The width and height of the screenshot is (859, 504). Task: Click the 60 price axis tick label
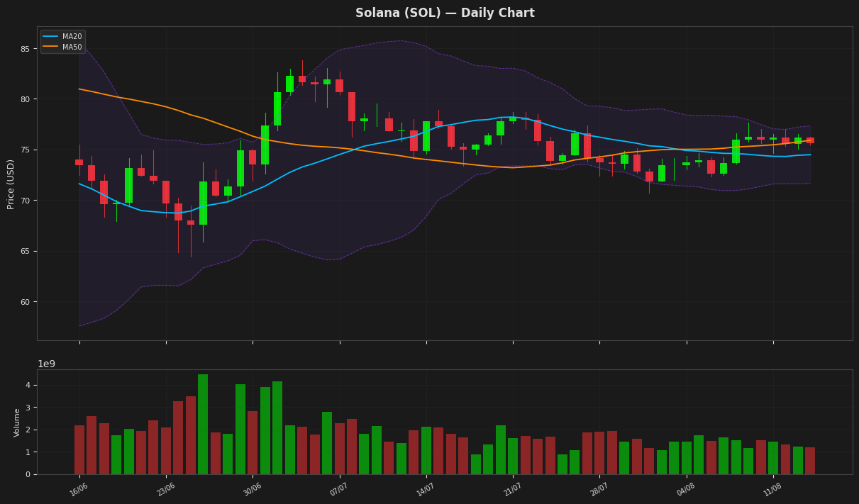pos(25,302)
